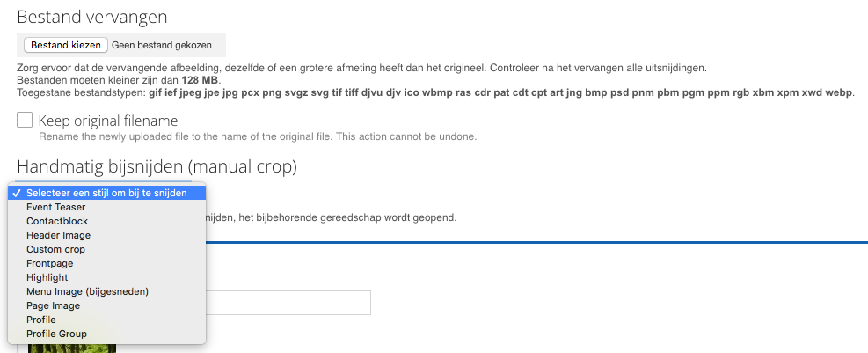Select Page Image crop style
868x353 pixels.
tap(53, 305)
